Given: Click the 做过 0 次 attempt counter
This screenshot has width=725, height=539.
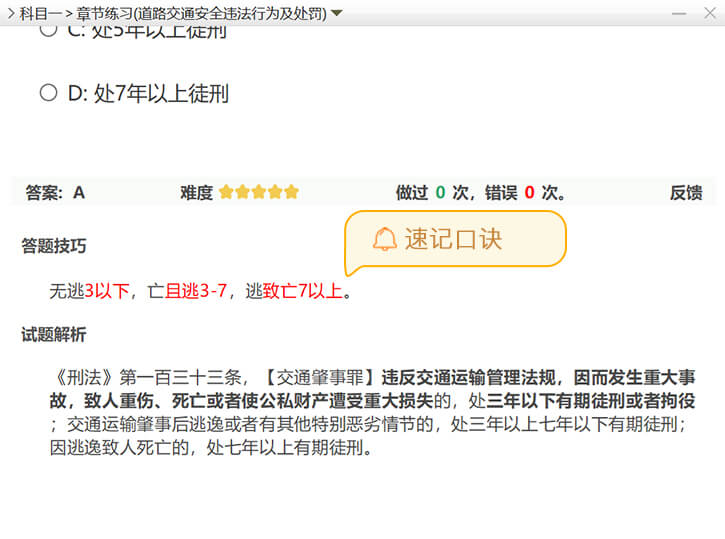Looking at the screenshot, I should point(432,193).
